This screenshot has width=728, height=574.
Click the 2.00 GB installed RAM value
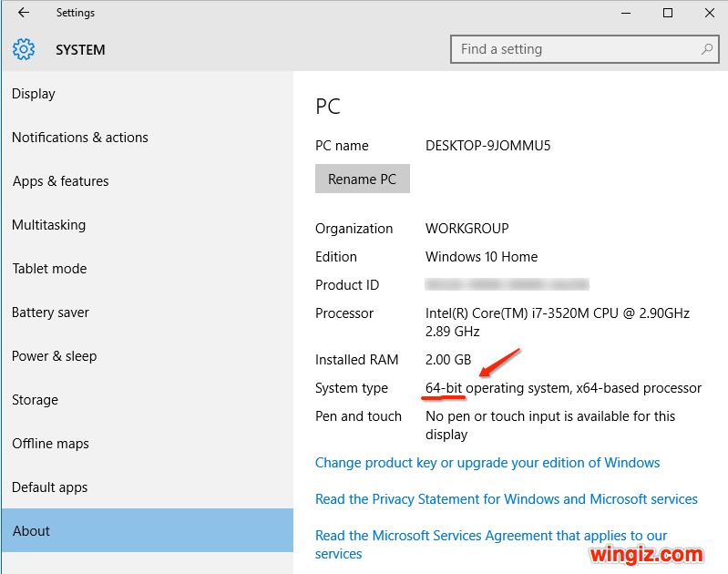click(x=448, y=360)
